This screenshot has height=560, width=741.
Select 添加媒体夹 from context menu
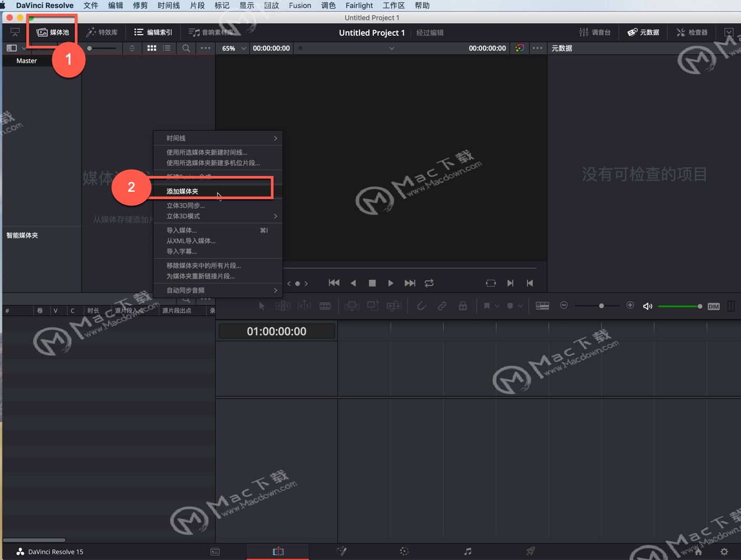[x=218, y=191]
